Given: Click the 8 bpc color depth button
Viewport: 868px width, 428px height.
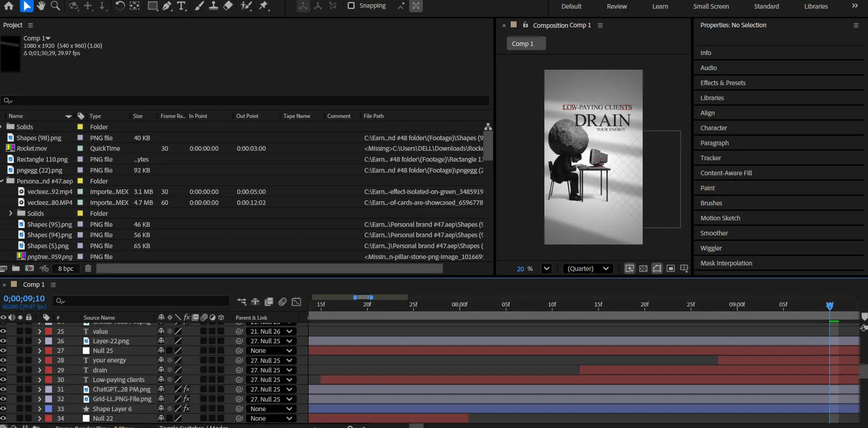Looking at the screenshot, I should [x=66, y=269].
